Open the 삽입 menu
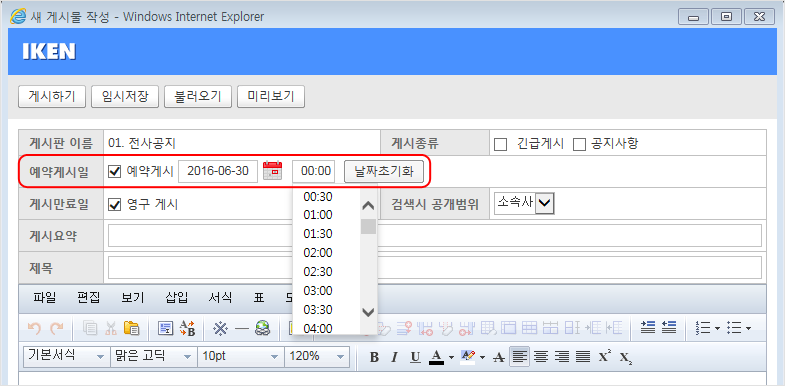Image resolution: width=792 pixels, height=386 pixels. (x=177, y=298)
